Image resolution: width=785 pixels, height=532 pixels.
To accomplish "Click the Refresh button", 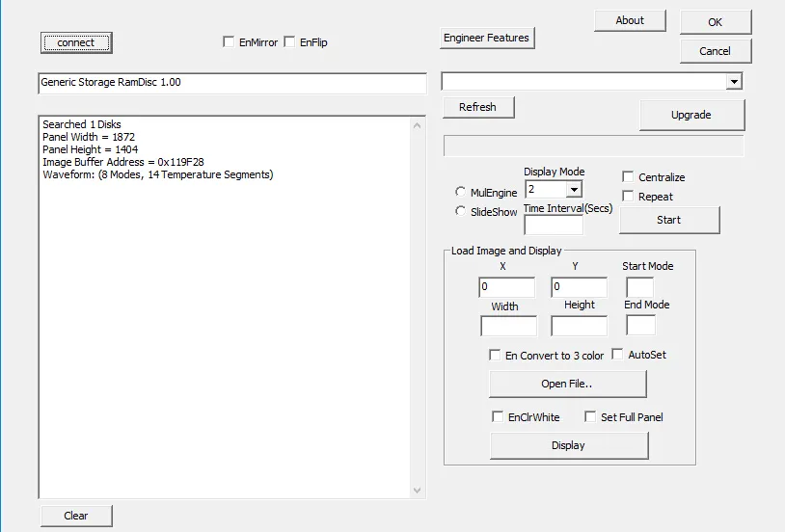I will [478, 107].
